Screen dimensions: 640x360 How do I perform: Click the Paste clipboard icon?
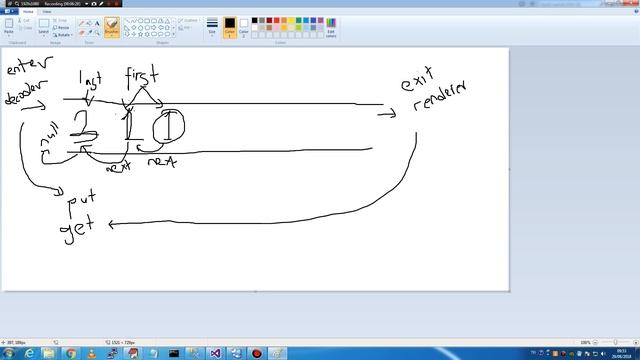(x=9, y=24)
